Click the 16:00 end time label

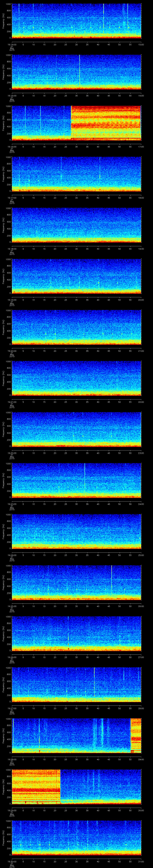[141, 96]
